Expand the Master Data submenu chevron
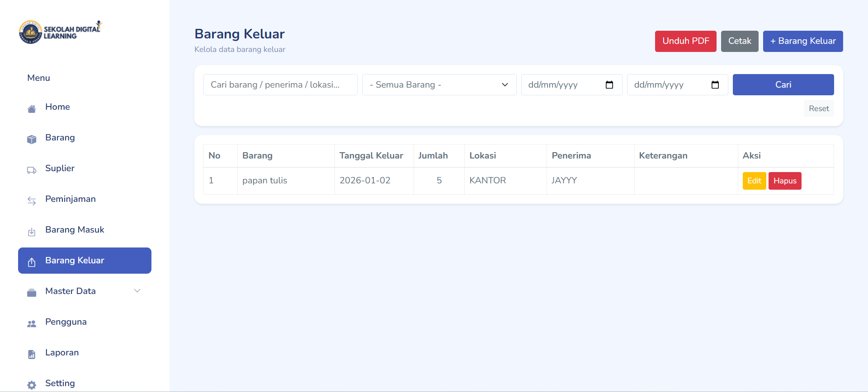 [137, 291]
